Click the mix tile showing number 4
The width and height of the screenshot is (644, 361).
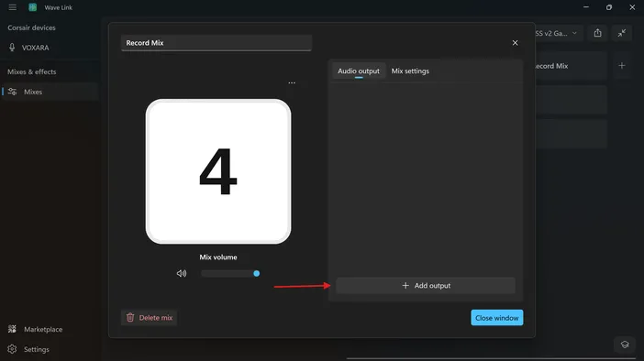pos(218,171)
